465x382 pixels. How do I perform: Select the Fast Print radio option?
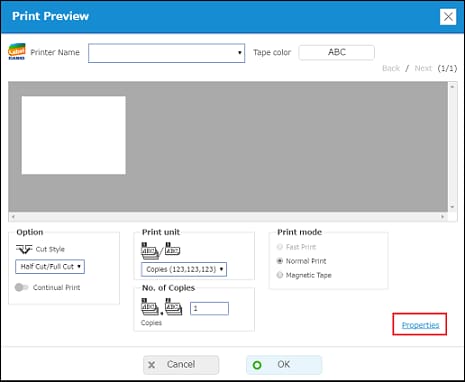point(280,247)
